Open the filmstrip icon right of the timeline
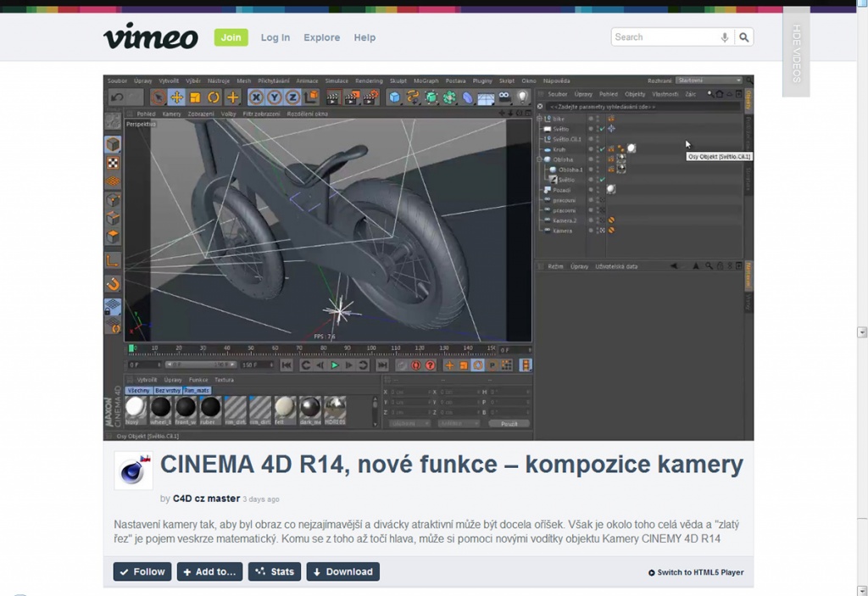The height and width of the screenshot is (596, 868). [526, 365]
